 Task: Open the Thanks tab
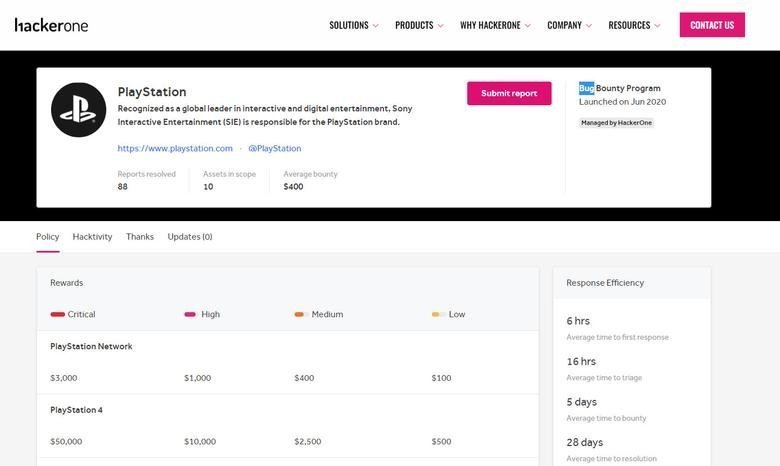(x=140, y=237)
